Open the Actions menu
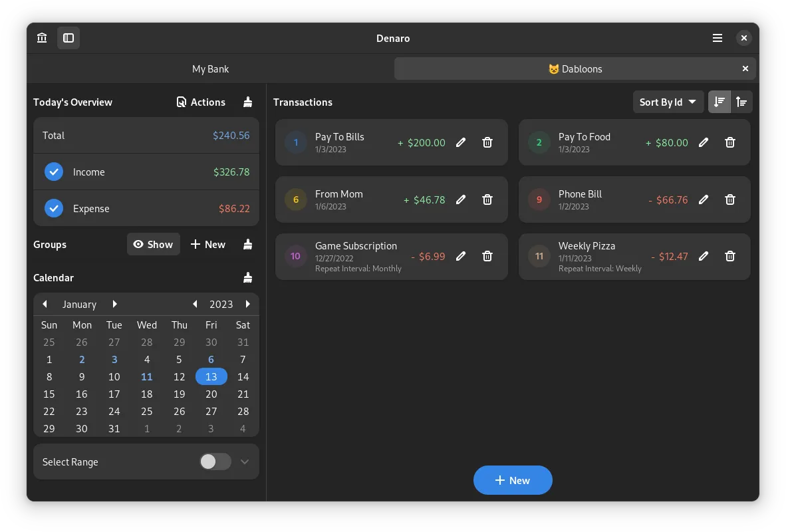This screenshot has width=786, height=532. pos(201,102)
